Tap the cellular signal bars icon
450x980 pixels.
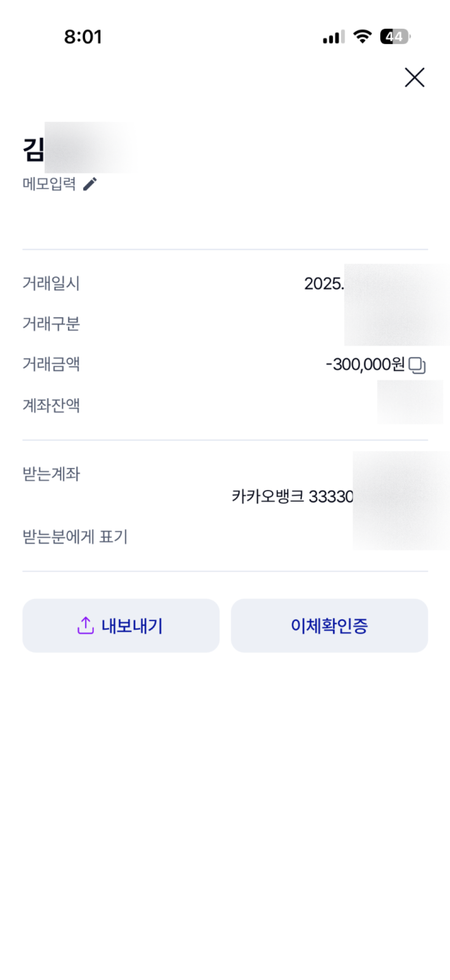[x=333, y=37]
